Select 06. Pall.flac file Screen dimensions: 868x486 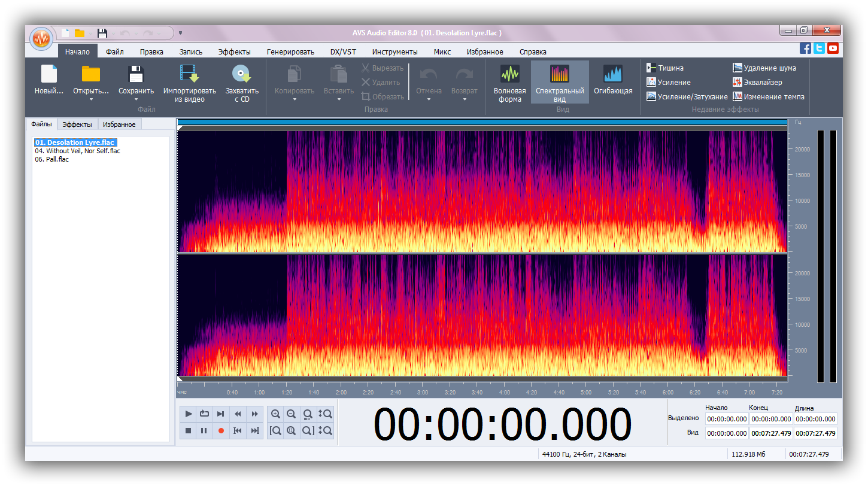pyautogui.click(x=51, y=159)
